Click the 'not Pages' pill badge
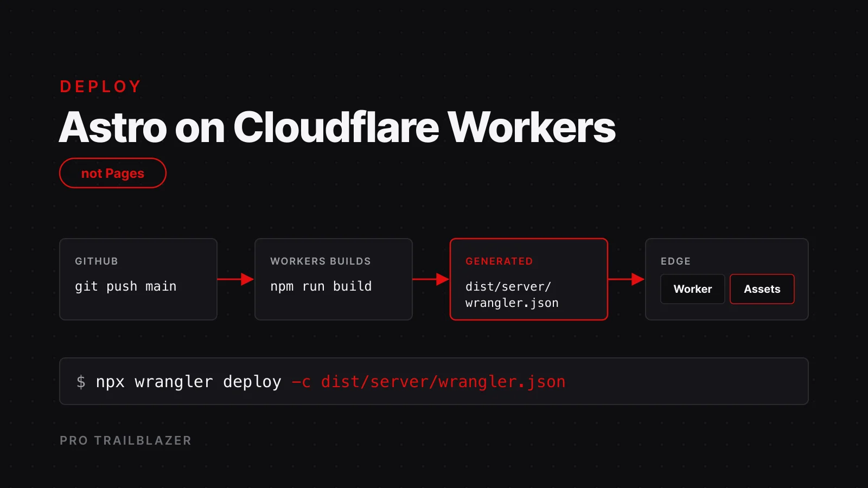This screenshot has width=868, height=488. (113, 173)
